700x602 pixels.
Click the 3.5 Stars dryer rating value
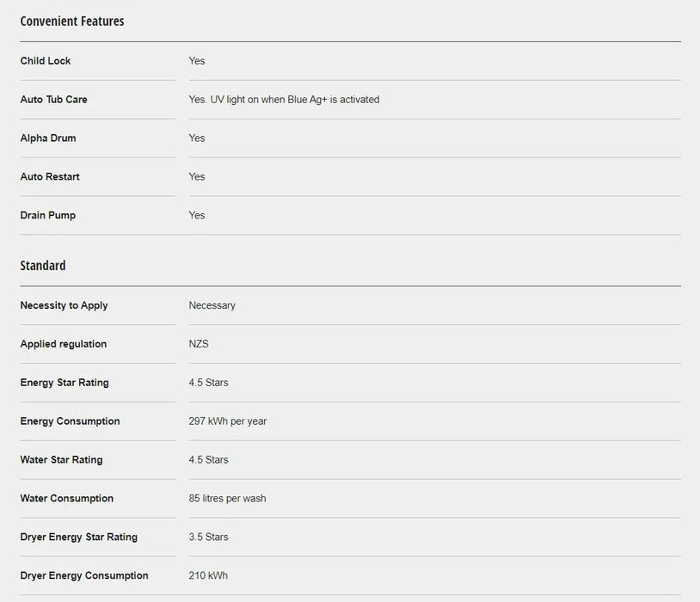pos(208,537)
